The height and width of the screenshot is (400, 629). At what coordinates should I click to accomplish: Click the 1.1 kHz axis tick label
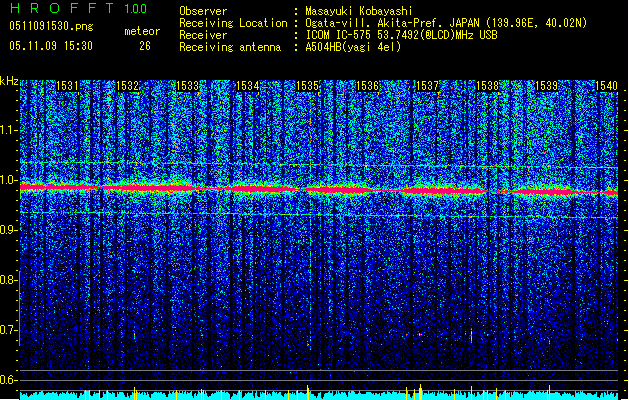8,130
